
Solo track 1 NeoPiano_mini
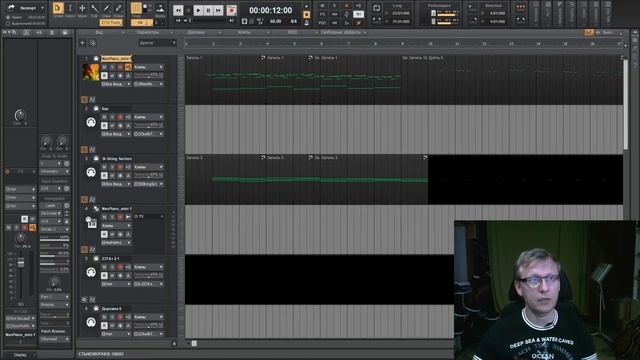point(112,67)
